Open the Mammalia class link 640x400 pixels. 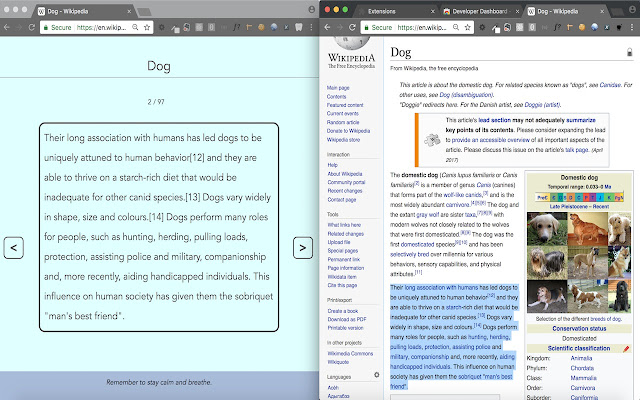point(583,378)
